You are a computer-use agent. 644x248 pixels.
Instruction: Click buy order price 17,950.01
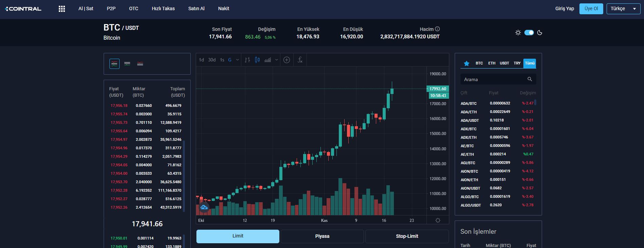tap(119, 238)
